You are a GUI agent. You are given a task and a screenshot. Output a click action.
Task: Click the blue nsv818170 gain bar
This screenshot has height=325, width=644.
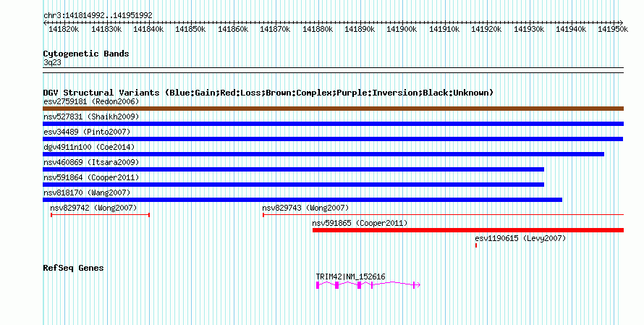(302, 200)
